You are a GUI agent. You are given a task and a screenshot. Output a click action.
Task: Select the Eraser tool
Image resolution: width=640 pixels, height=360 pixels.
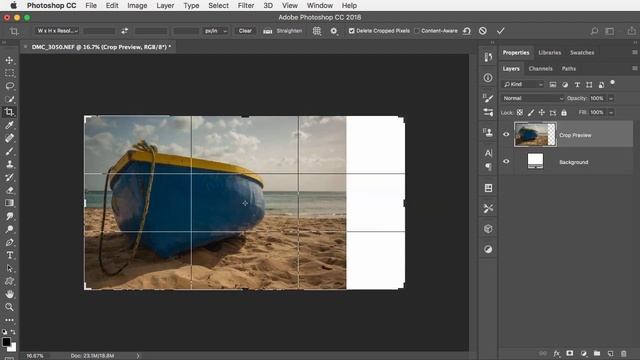click(9, 190)
